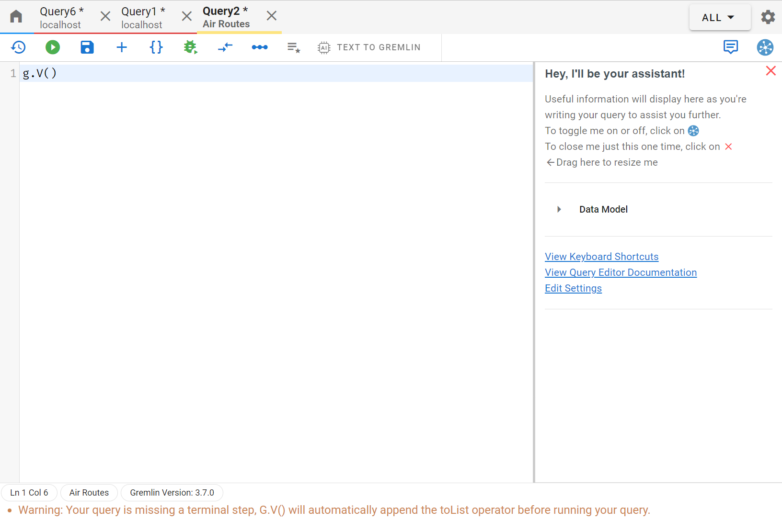Close the Query1 tab

click(x=187, y=16)
